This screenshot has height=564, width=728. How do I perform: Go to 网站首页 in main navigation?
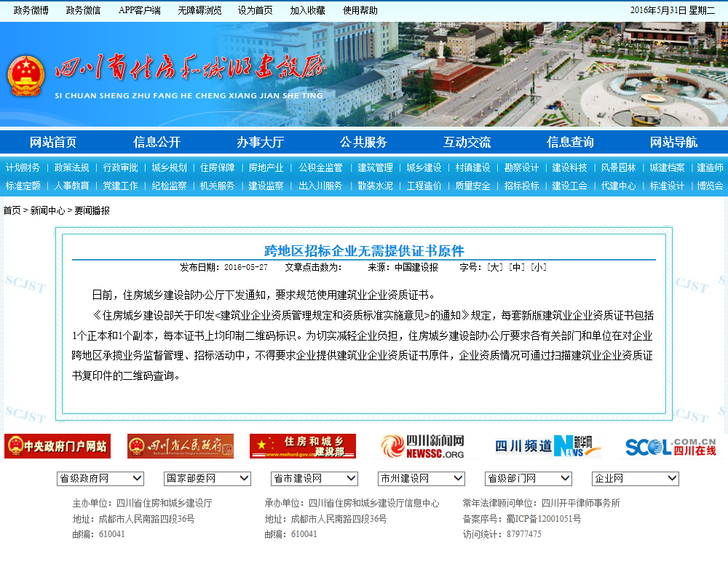pyautogui.click(x=53, y=142)
